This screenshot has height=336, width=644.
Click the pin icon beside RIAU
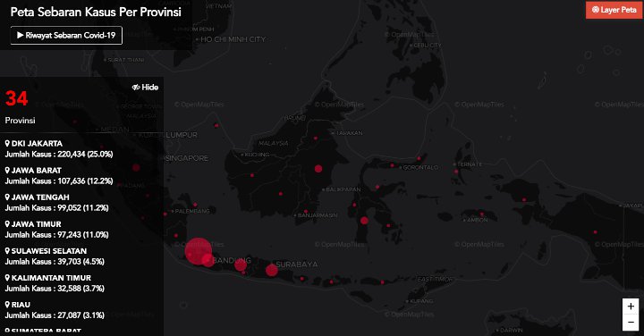coord(7,305)
